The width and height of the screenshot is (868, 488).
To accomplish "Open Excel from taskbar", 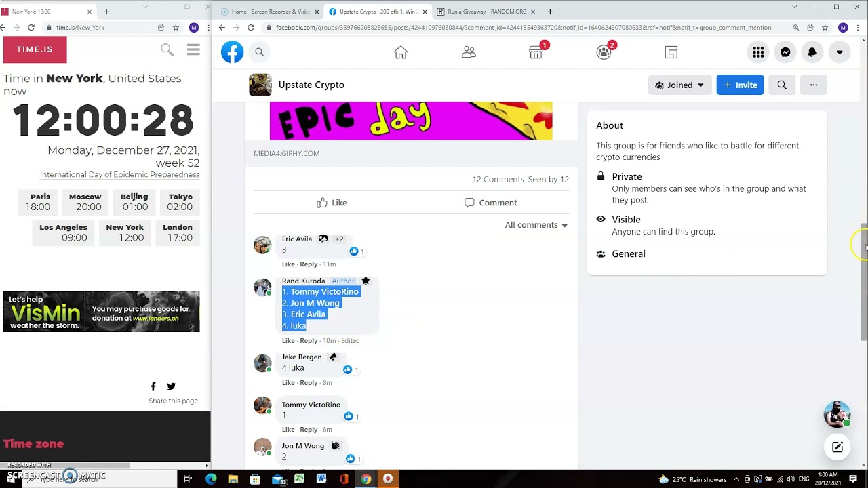I will click(299, 479).
